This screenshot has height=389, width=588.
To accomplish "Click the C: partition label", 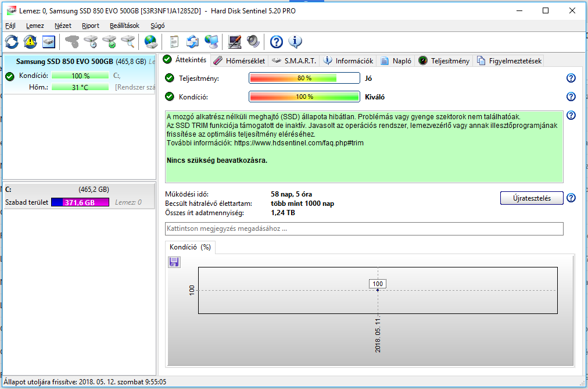I will tap(8, 190).
